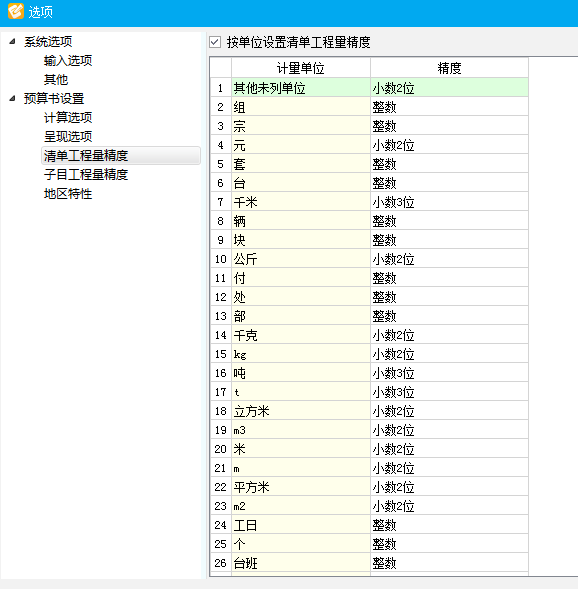Select the 台 unit cell in row 6
Image resolution: width=578 pixels, height=589 pixels.
click(301, 183)
